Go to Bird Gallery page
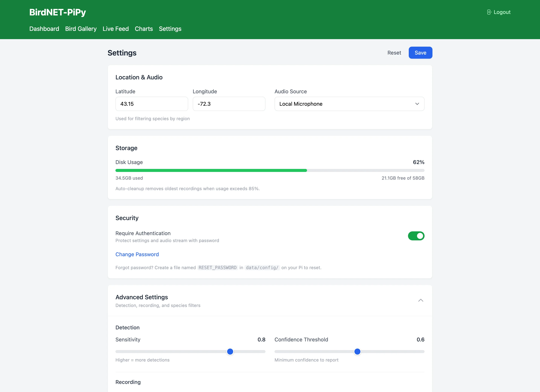The image size is (540, 392). click(x=81, y=29)
